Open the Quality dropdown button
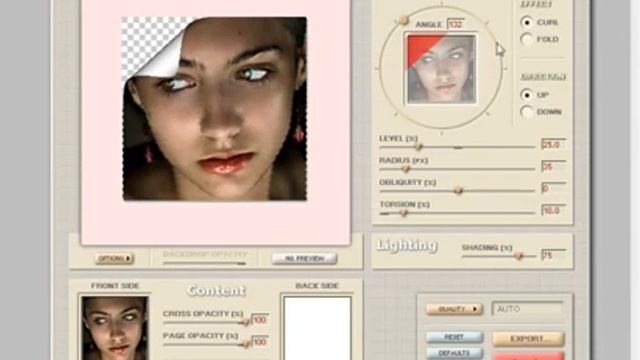The image size is (640, 360). click(454, 309)
